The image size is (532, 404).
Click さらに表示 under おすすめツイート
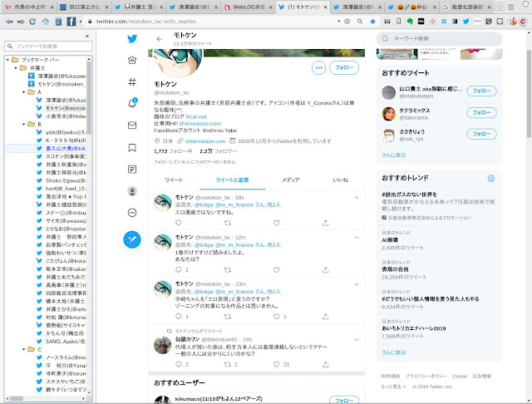pos(393,155)
